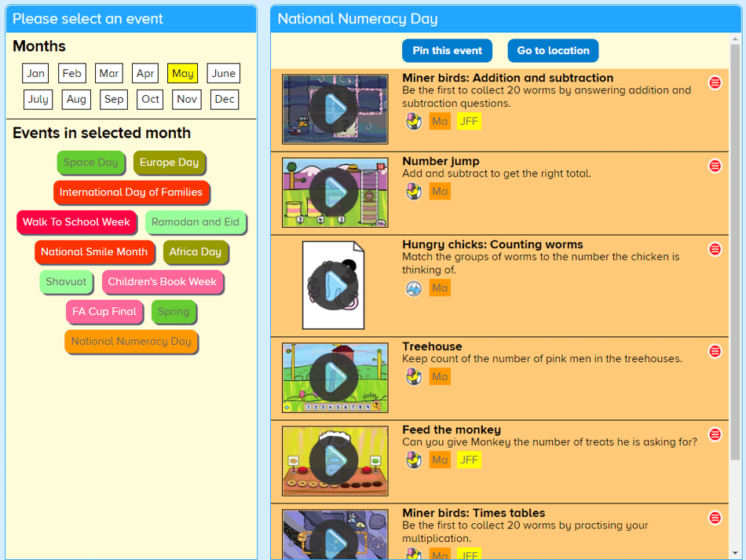Switch to the Mar month
The width and height of the screenshot is (746, 560).
pos(109,73)
